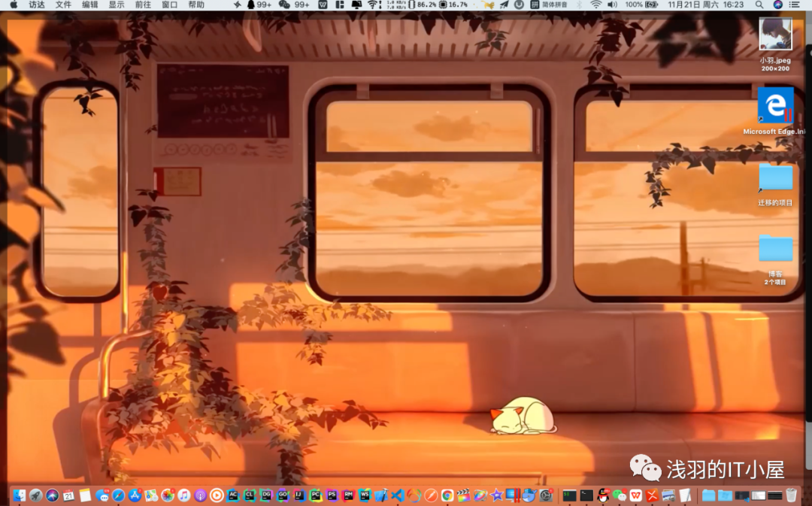
Task: Click the 100% battery status
Action: click(641, 5)
